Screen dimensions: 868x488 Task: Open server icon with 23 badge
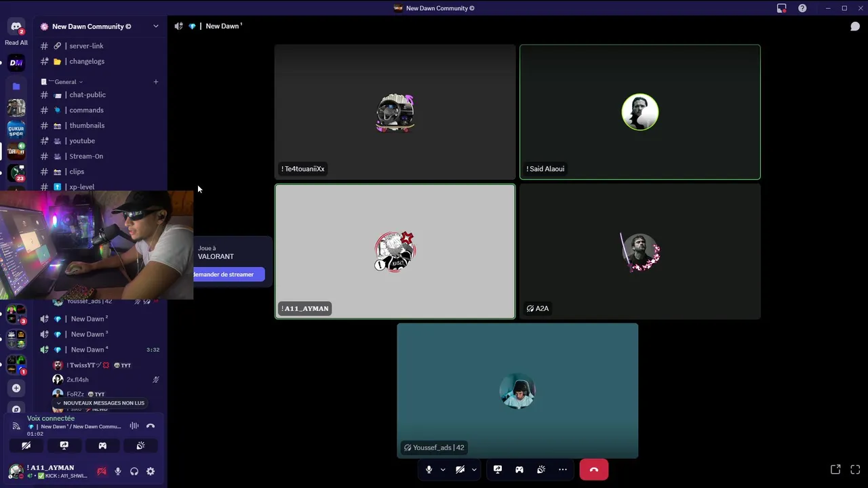click(x=16, y=173)
